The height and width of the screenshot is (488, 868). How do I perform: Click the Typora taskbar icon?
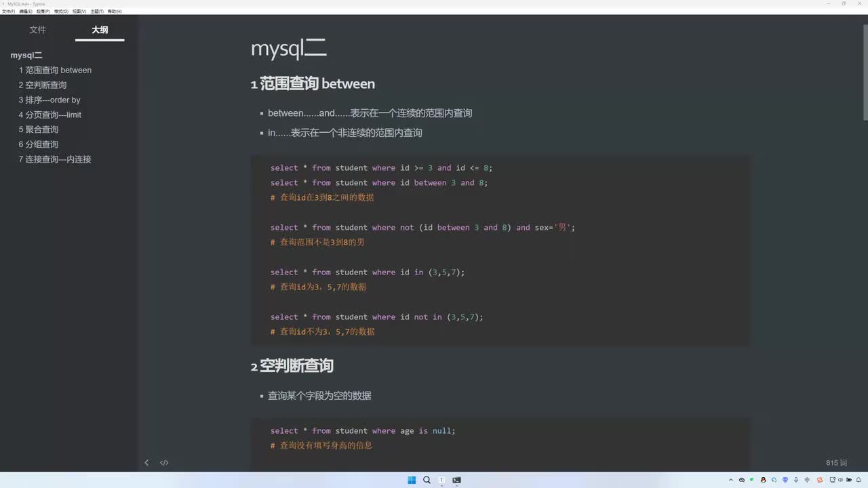coord(441,480)
